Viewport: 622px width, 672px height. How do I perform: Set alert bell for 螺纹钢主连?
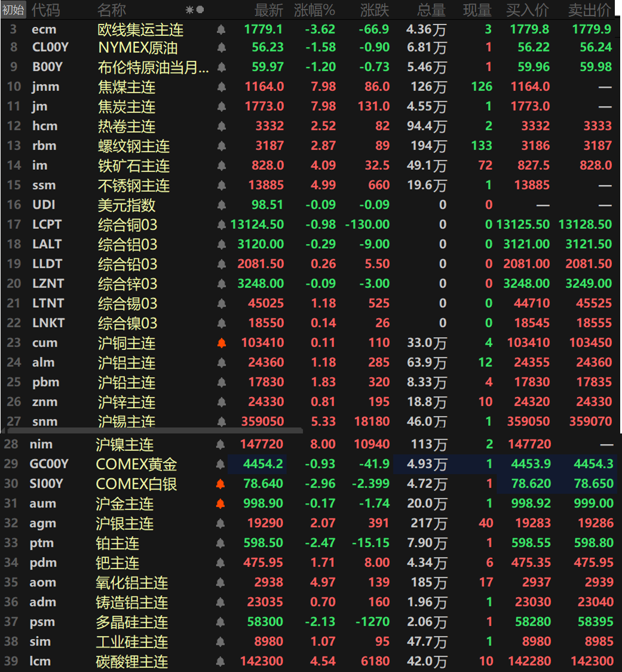[x=221, y=146]
